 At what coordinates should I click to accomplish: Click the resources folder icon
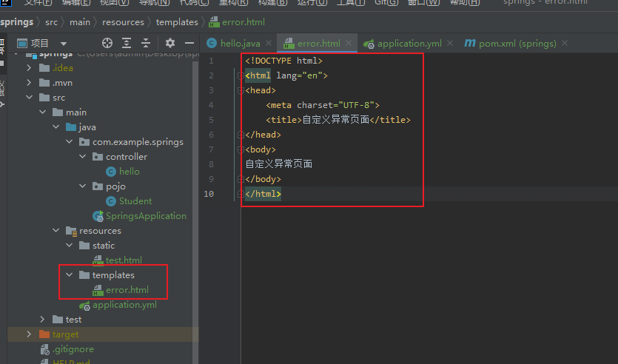tap(71, 231)
